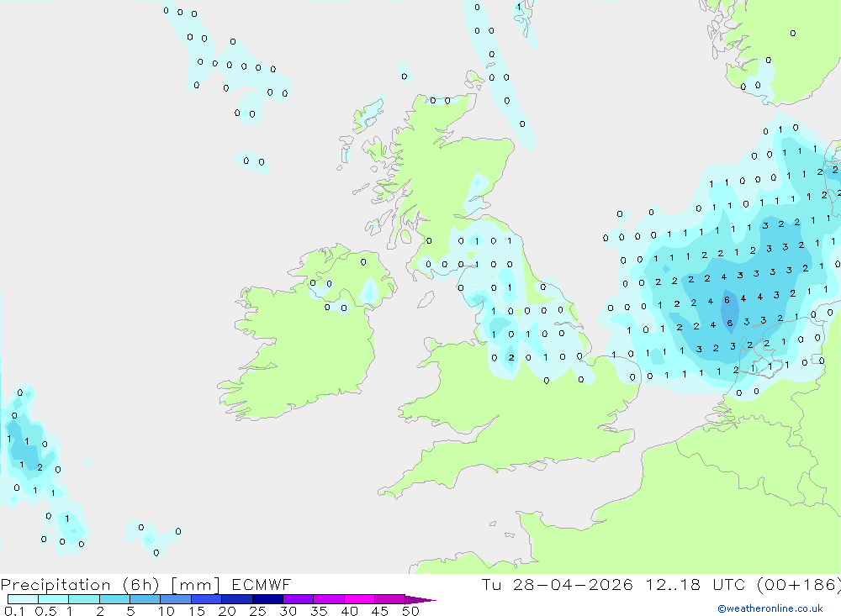This screenshot has height=616, width=841.
Task: Click the weatheronline.co.uk link
Action: 770,608
